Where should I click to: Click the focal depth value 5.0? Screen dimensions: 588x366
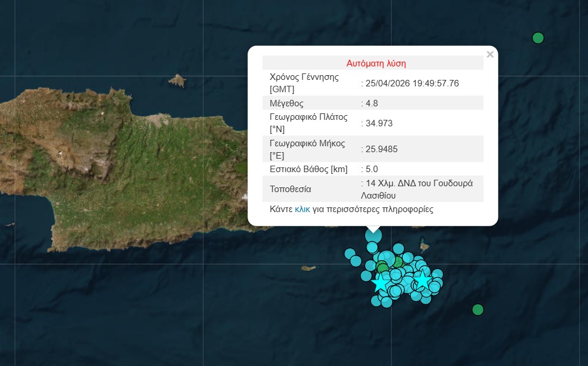pyautogui.click(x=372, y=169)
